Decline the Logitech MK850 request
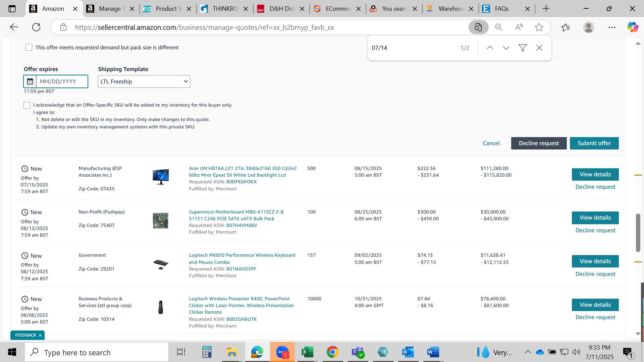 tap(595, 274)
